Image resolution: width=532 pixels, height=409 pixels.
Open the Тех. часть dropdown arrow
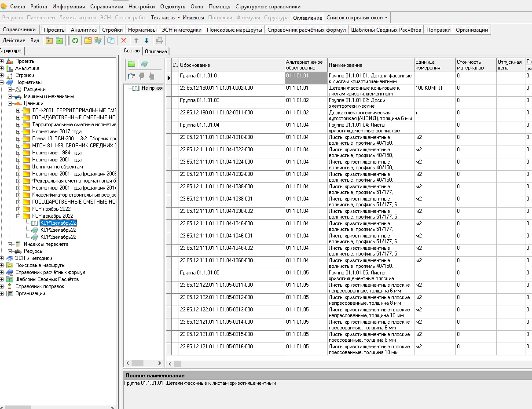point(179,18)
